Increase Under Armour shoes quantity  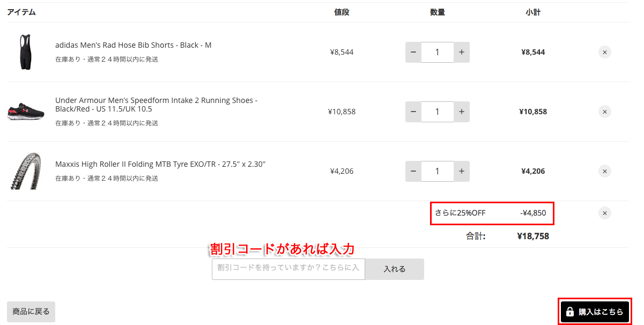point(461,112)
